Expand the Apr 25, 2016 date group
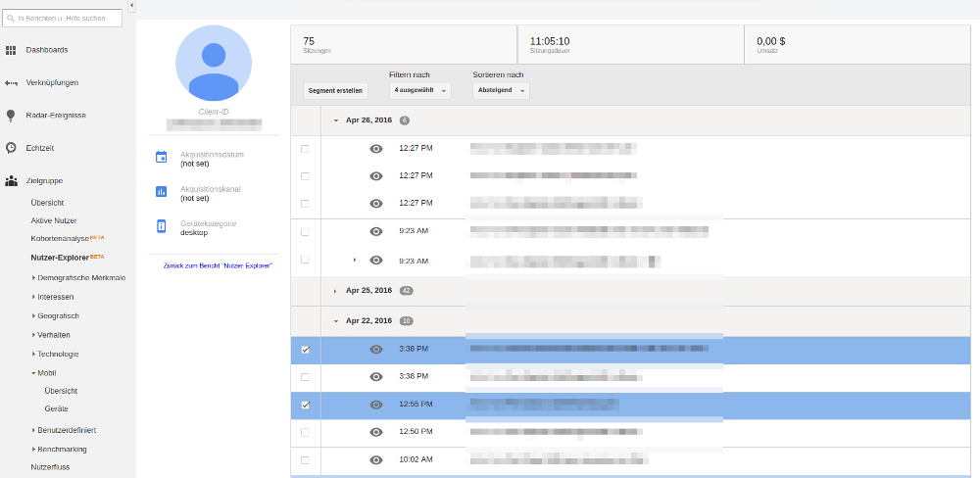Viewport: 980px width, 478px height. click(335, 291)
